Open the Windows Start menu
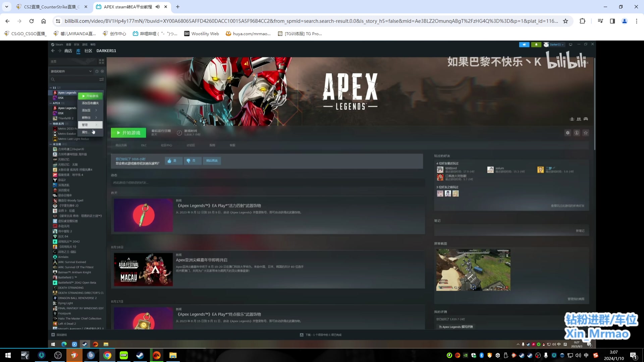 8,355
